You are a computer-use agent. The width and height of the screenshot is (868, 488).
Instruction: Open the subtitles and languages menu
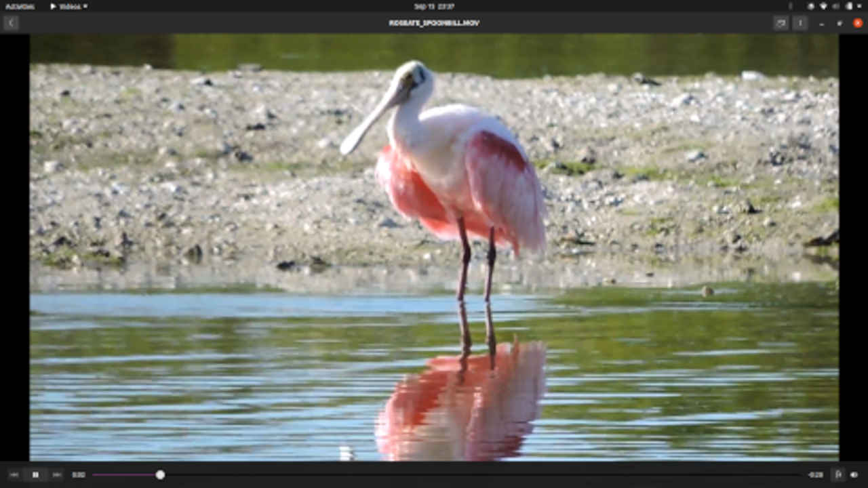781,23
